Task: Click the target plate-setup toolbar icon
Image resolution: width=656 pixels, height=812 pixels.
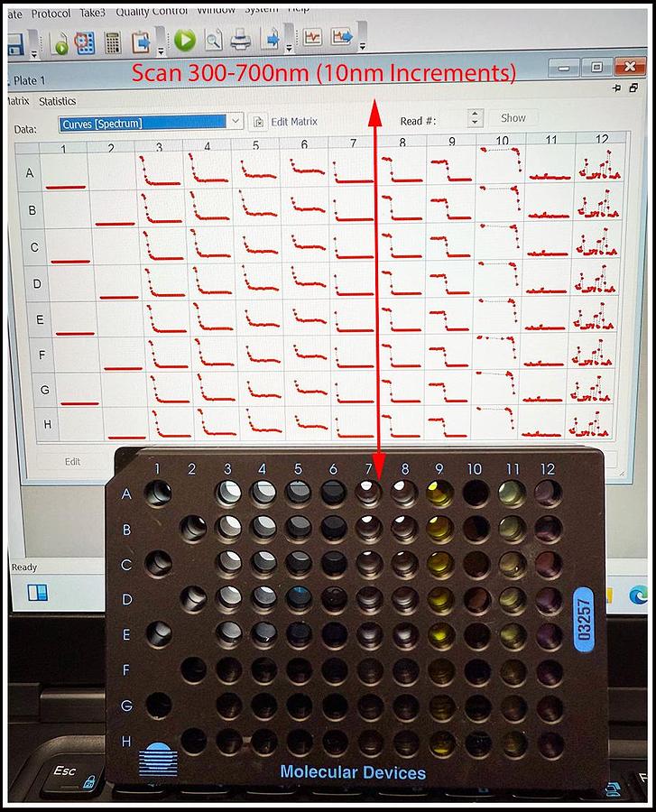Action: pos(85,42)
